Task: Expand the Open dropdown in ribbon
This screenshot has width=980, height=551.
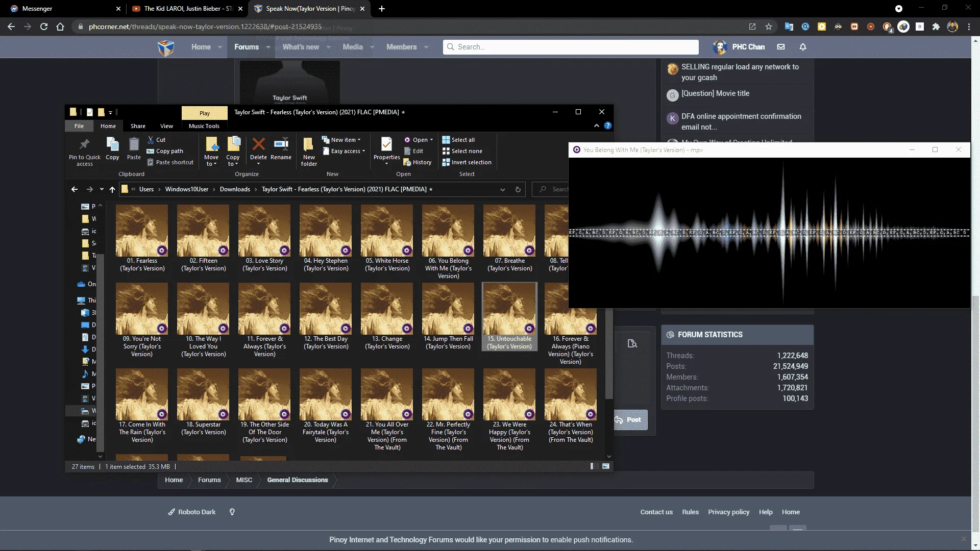Action: coord(431,140)
